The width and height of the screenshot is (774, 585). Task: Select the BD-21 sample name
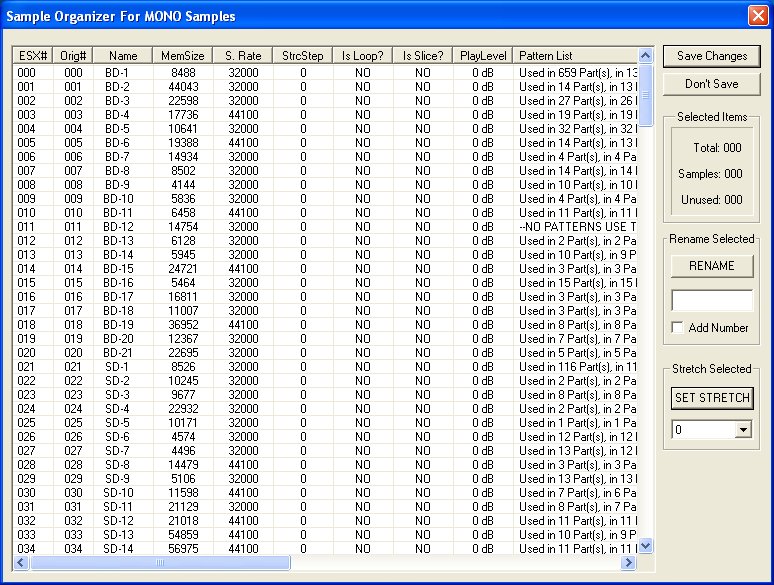118,352
